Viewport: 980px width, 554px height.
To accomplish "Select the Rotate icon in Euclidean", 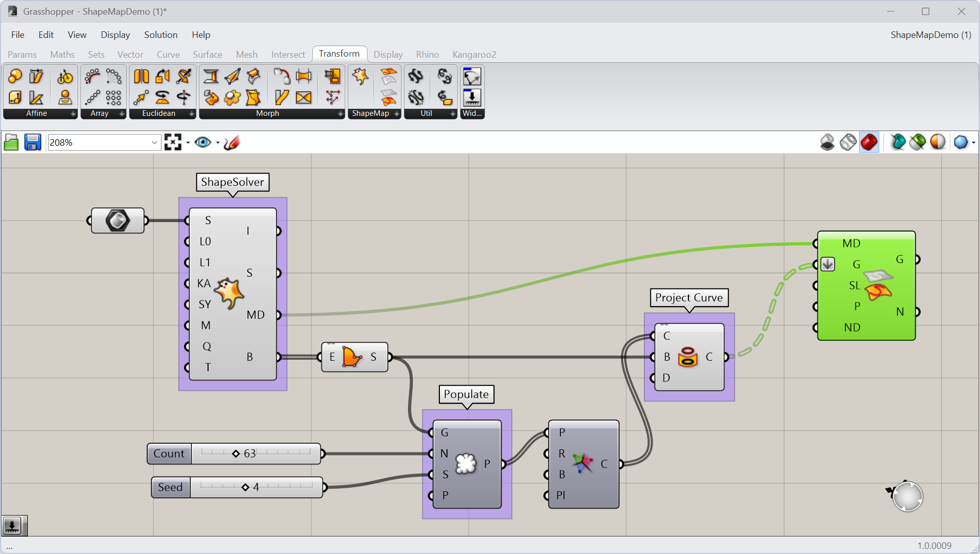I will click(x=162, y=97).
